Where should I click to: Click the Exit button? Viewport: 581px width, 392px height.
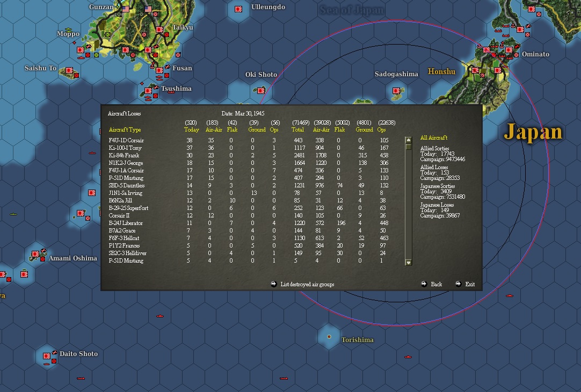point(470,284)
